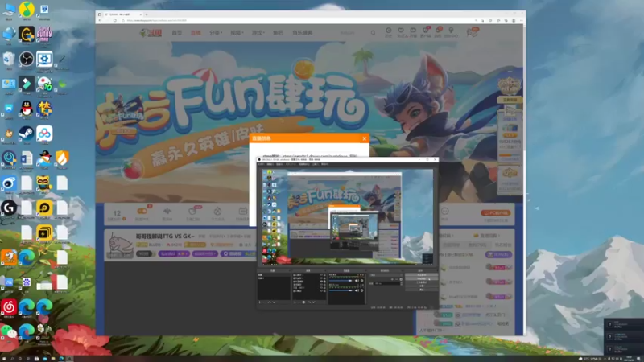Expand the 游戏 dropdown on Douyu

click(x=258, y=32)
